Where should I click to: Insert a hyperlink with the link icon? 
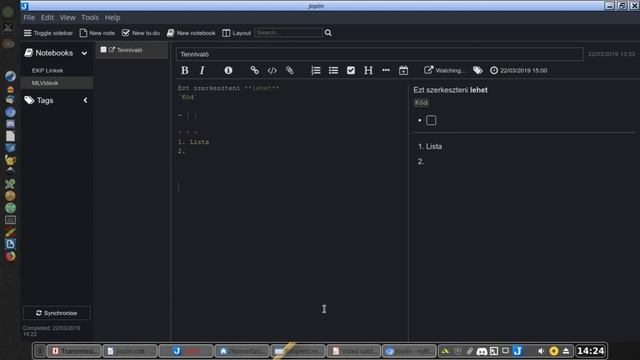click(254, 70)
